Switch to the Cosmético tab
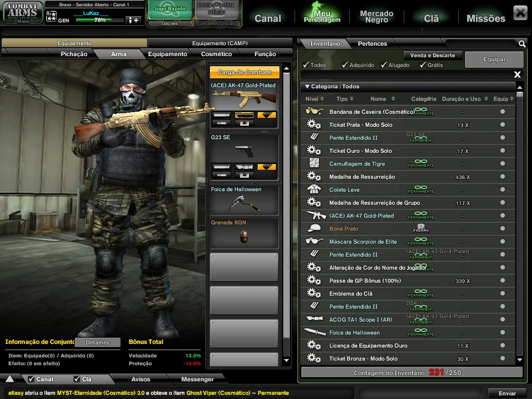This screenshot has width=532, height=399. click(216, 54)
